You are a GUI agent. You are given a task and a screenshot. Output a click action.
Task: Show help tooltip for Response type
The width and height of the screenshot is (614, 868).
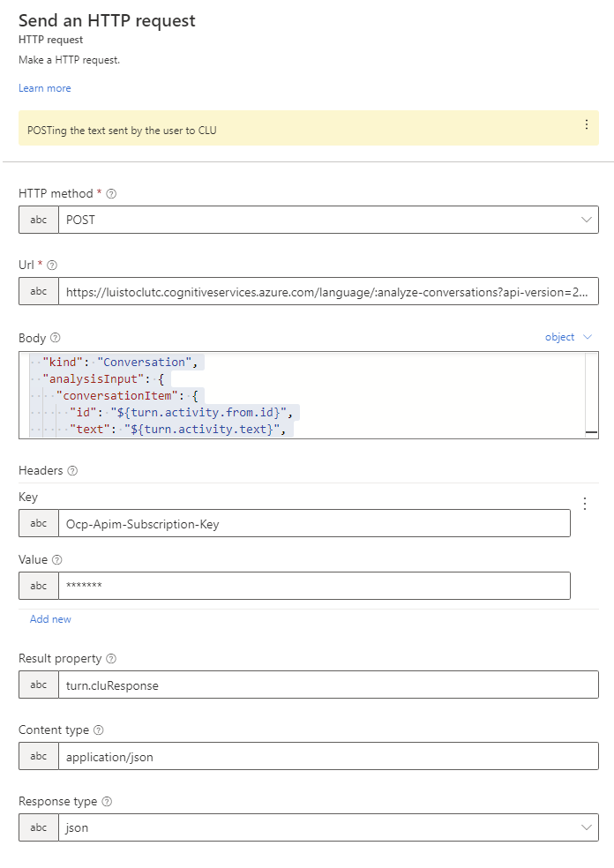[x=108, y=802]
